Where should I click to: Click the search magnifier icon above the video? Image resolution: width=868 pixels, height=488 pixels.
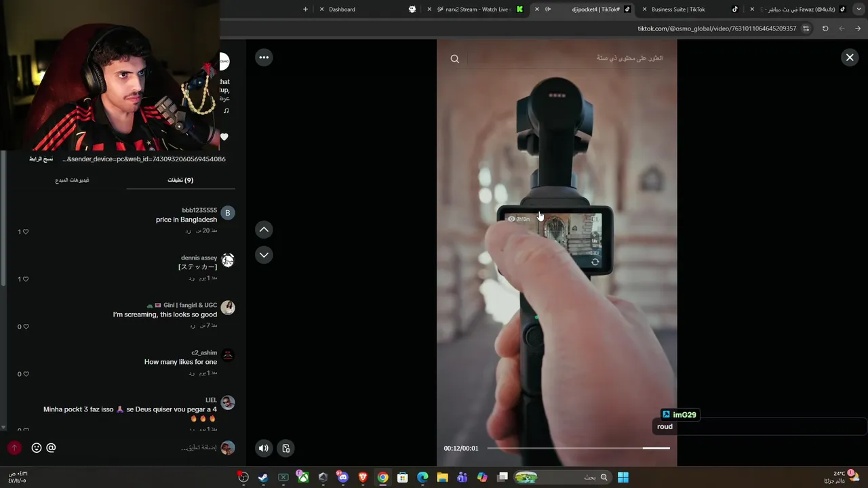[x=455, y=59]
